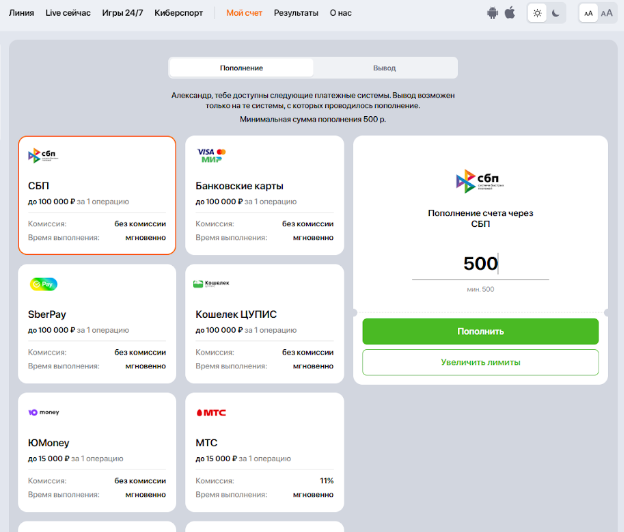Click the Пополнение счета через СБП heading
Screen dimensions: 624x532
(480, 218)
